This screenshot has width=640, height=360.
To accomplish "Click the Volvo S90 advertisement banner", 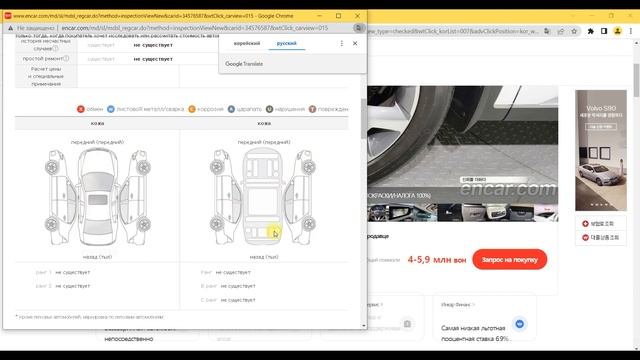I will point(601,150).
